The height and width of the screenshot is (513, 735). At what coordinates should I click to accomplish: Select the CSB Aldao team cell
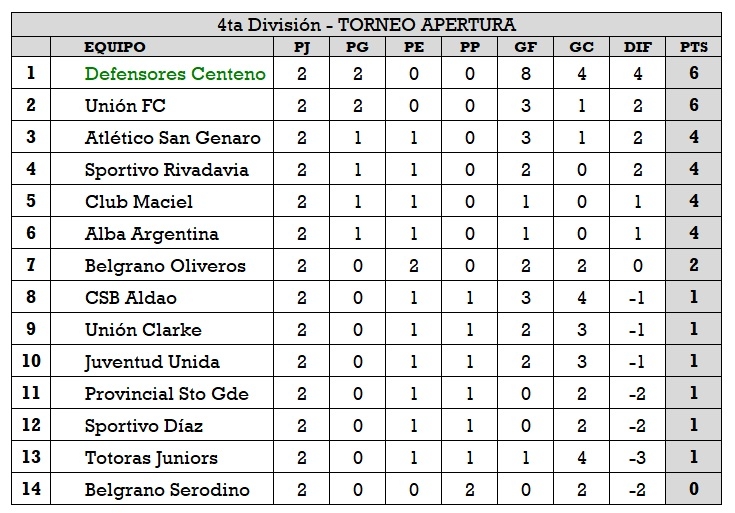[130, 298]
